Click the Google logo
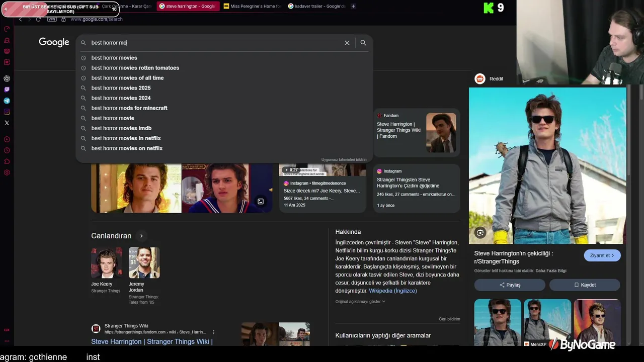The width and height of the screenshot is (644, 362). click(54, 42)
